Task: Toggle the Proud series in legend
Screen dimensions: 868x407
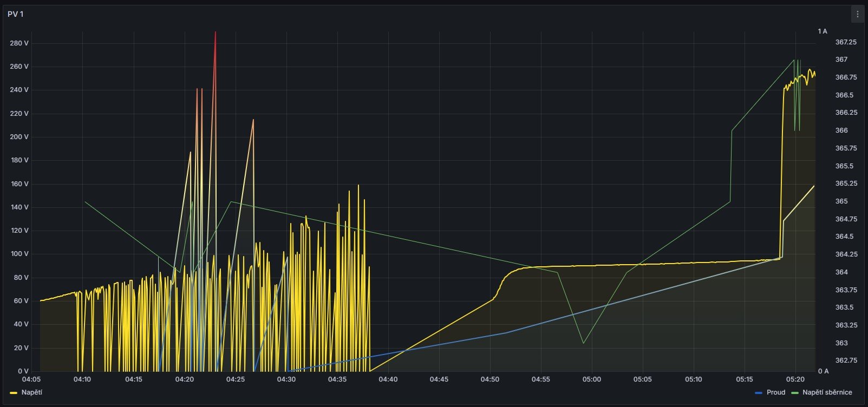Action: [775, 392]
